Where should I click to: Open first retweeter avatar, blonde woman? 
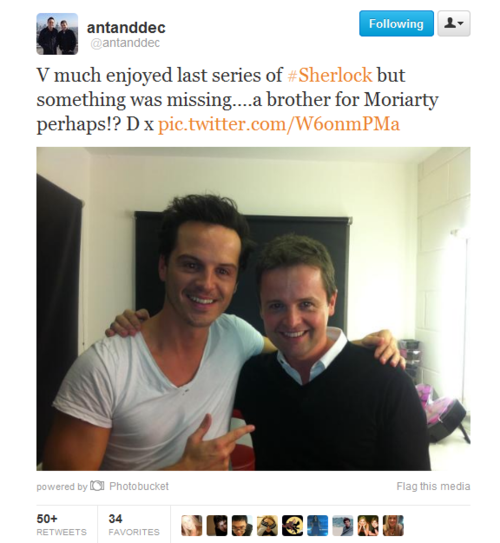point(191,525)
